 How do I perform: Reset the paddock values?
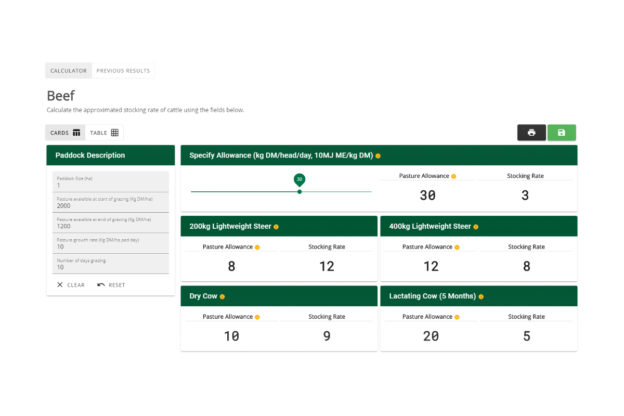(x=111, y=285)
